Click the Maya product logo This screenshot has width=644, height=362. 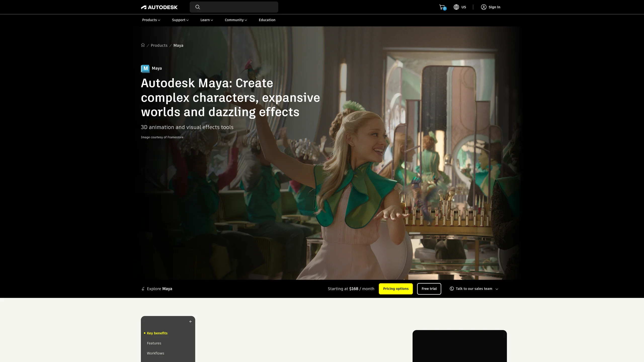(x=145, y=69)
